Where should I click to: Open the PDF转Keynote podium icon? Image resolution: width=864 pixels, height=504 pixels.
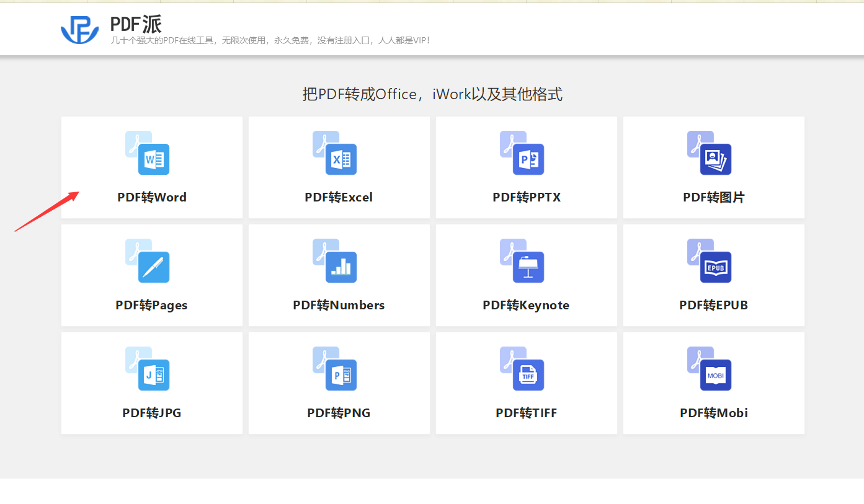(x=522, y=260)
